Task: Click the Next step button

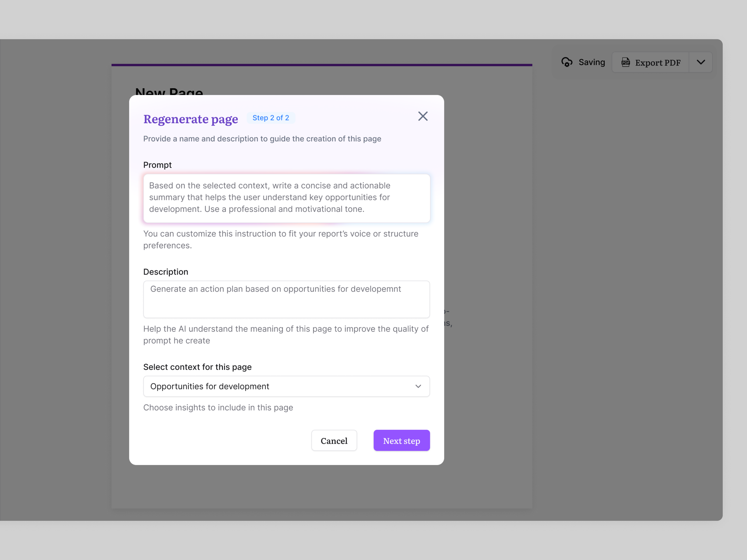Action: click(402, 440)
